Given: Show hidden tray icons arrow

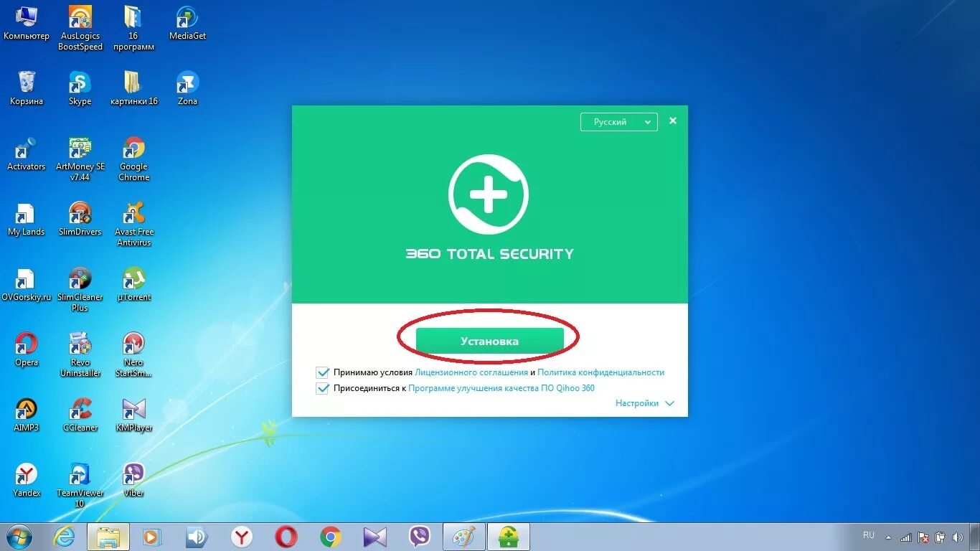Looking at the screenshot, I should coord(890,537).
